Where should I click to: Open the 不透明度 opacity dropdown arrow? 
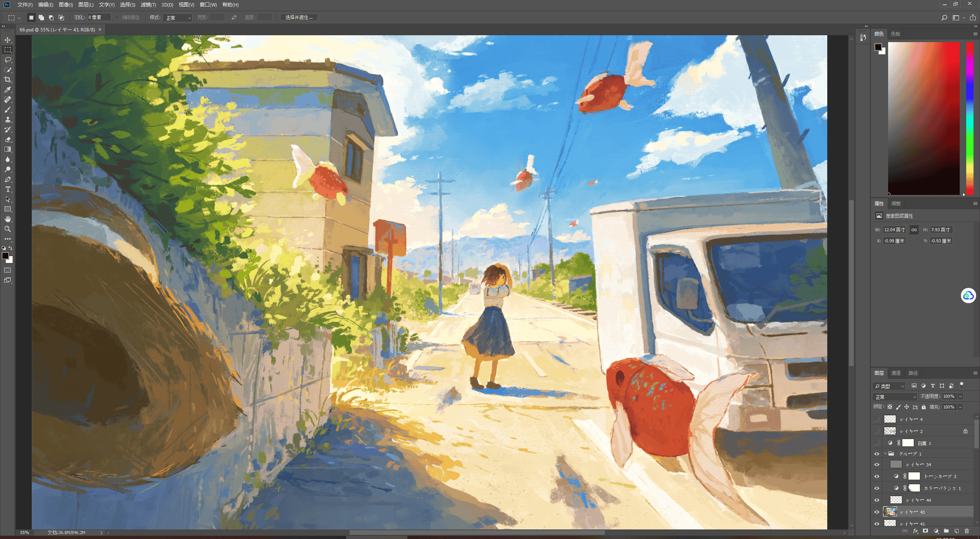pos(960,397)
